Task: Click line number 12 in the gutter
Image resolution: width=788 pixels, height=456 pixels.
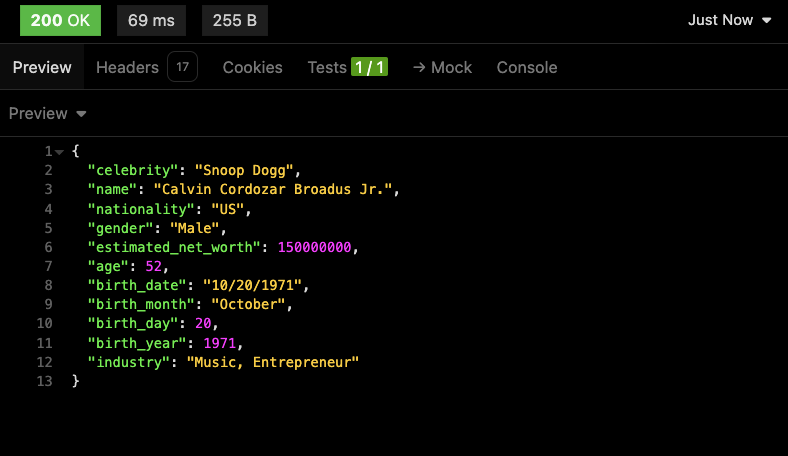Action: point(44,362)
